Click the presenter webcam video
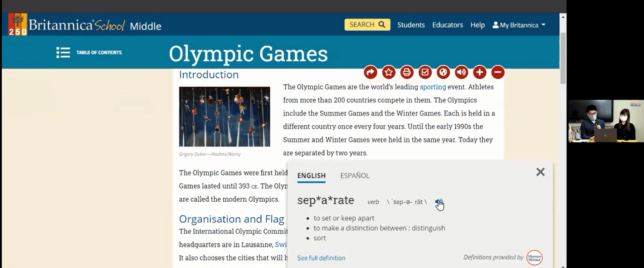 [606, 121]
